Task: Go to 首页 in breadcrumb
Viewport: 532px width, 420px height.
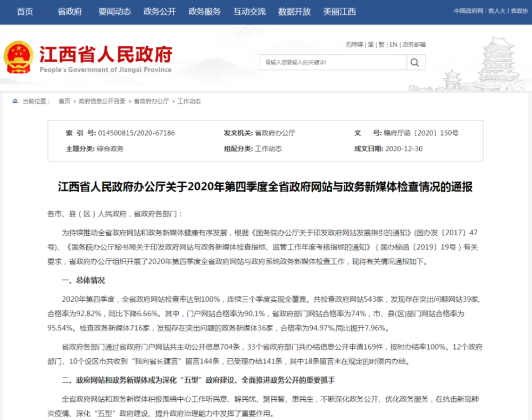Action: click(64, 101)
